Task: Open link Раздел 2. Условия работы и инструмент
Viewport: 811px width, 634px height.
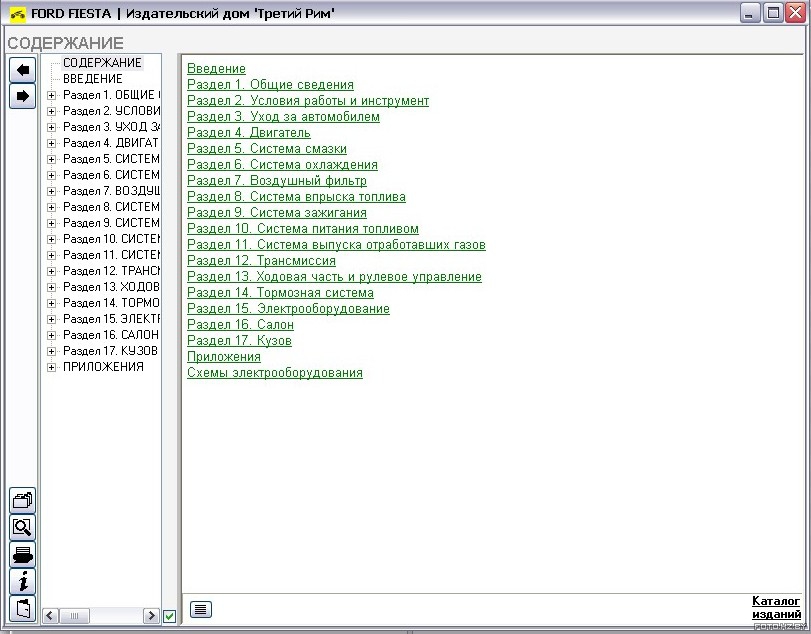Action: pos(308,101)
